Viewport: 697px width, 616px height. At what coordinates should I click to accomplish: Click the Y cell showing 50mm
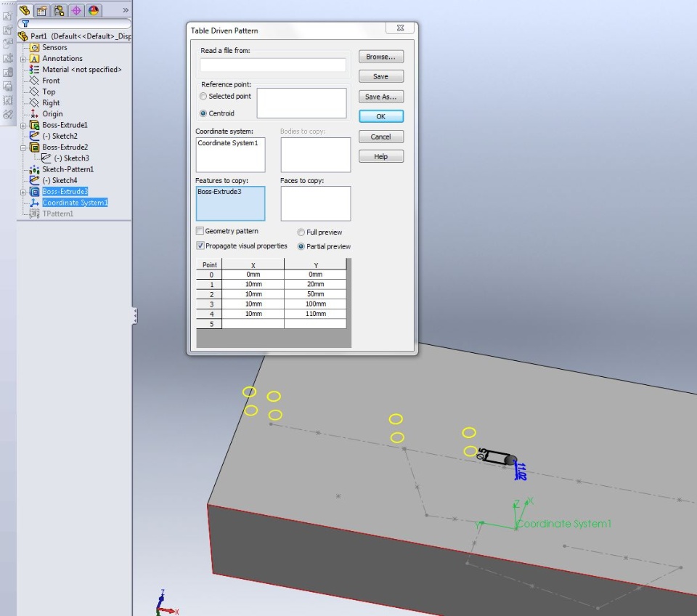coord(315,294)
